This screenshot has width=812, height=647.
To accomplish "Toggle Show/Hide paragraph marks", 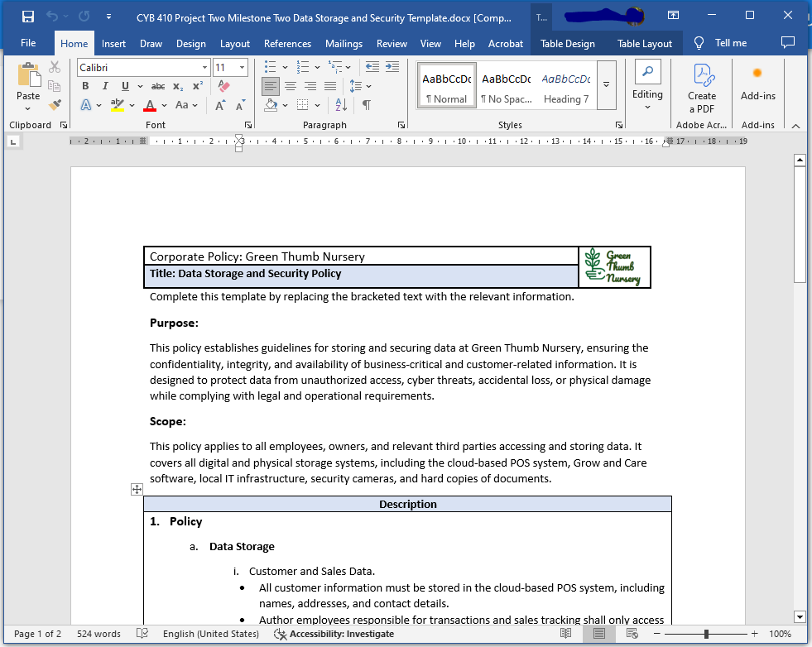I will pyautogui.click(x=366, y=105).
